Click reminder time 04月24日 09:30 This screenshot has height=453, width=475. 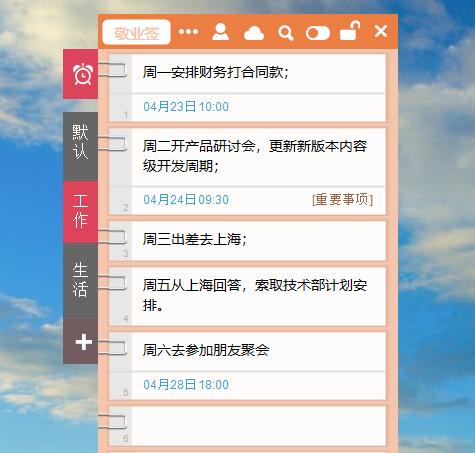(186, 200)
